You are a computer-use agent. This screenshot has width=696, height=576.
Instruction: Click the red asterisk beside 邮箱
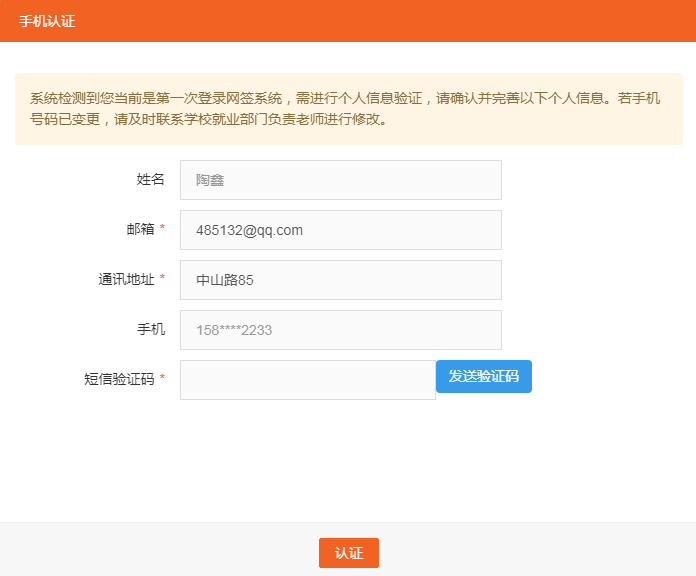[x=162, y=227]
